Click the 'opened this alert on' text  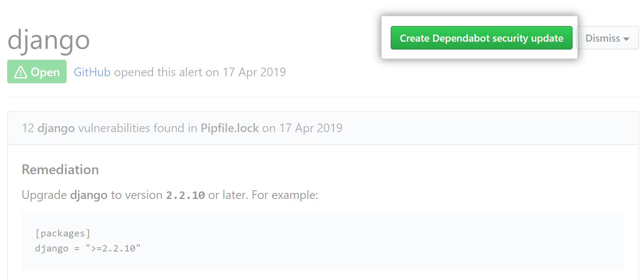(167, 72)
